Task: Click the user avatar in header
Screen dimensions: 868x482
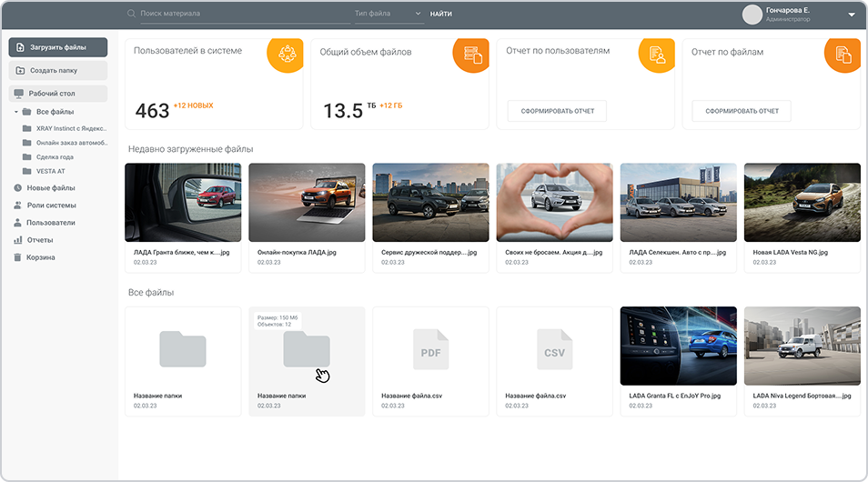Action: pos(752,14)
